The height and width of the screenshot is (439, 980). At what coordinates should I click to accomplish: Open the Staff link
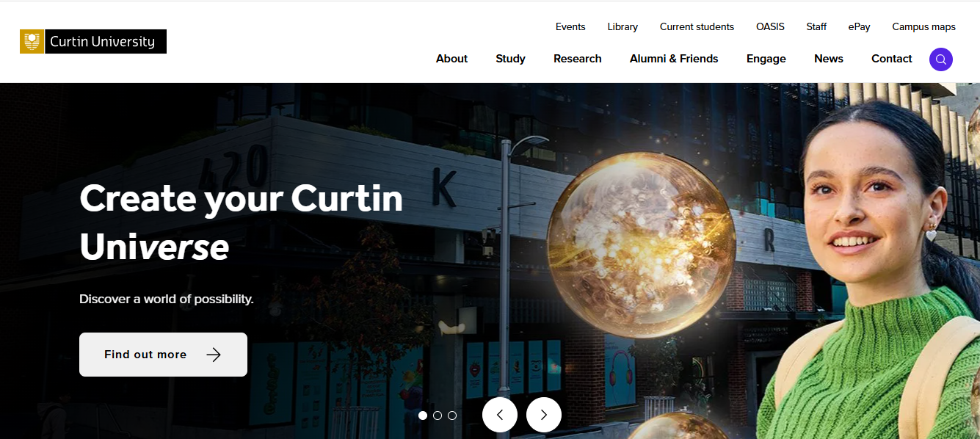point(816,27)
